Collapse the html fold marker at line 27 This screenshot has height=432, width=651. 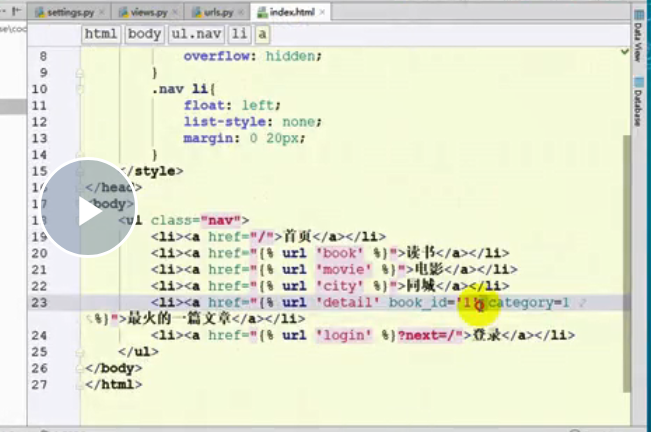[80, 385]
